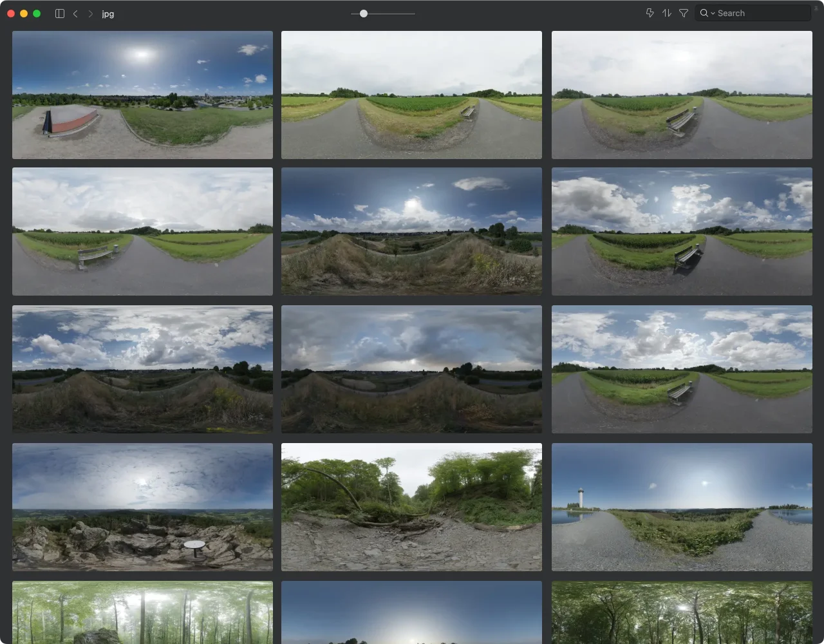Select forest canopy with sun glare thumbnail
The width and height of the screenshot is (824, 644).
[x=682, y=612]
